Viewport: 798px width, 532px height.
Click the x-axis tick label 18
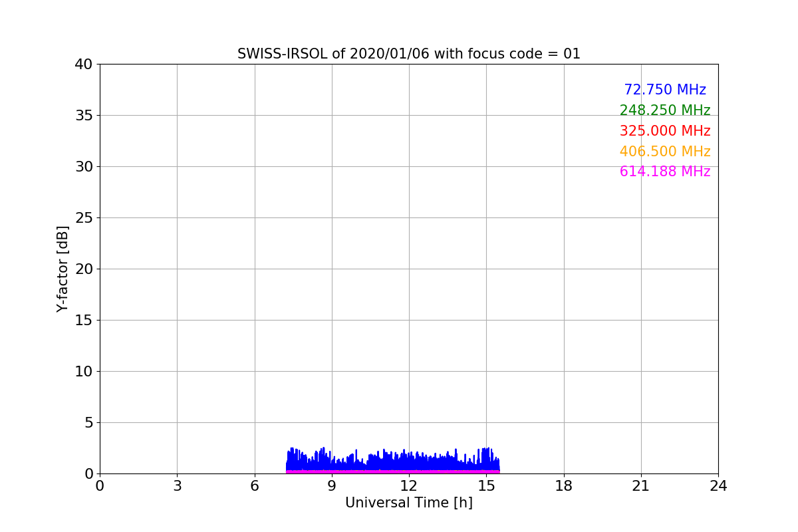pos(564,486)
